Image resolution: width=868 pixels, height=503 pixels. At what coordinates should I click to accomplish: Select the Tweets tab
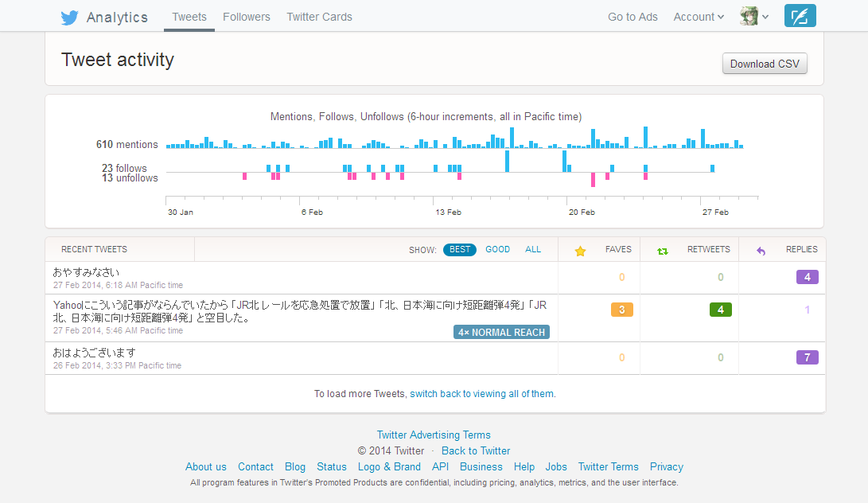[189, 17]
